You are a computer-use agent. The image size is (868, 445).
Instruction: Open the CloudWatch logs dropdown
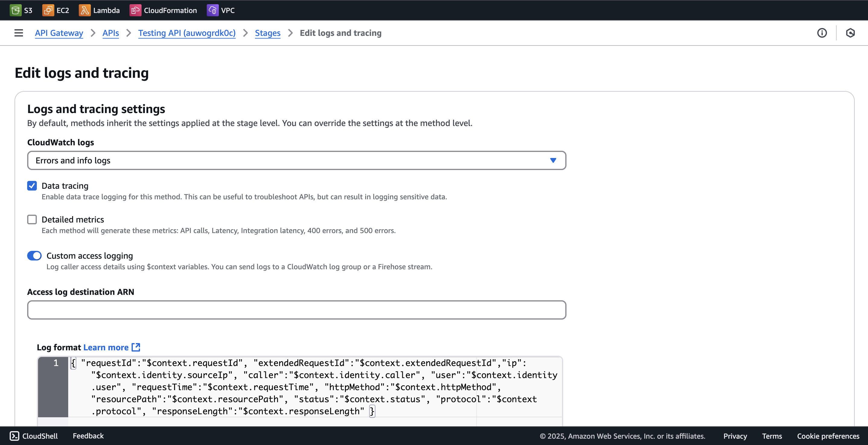pyautogui.click(x=296, y=161)
